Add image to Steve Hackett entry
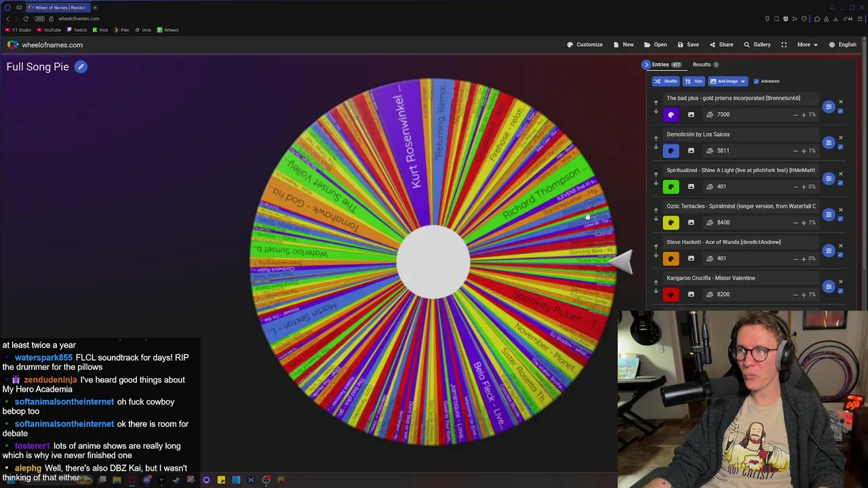Screen dimensions: 868x488 coord(691,258)
